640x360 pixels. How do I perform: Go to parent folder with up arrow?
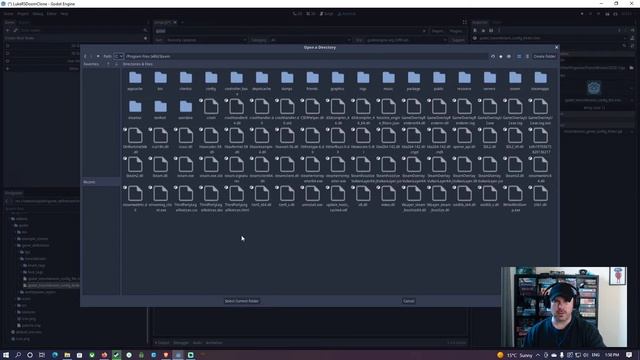tap(98, 56)
